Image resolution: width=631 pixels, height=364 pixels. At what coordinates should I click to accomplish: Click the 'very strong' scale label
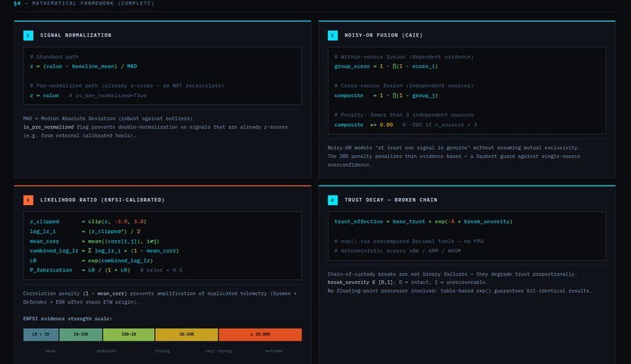coord(218,351)
